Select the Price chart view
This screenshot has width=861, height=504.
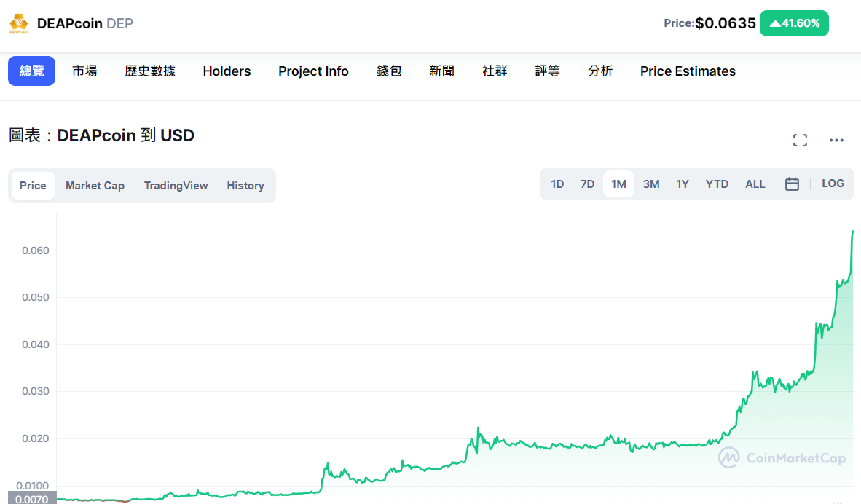(33, 186)
